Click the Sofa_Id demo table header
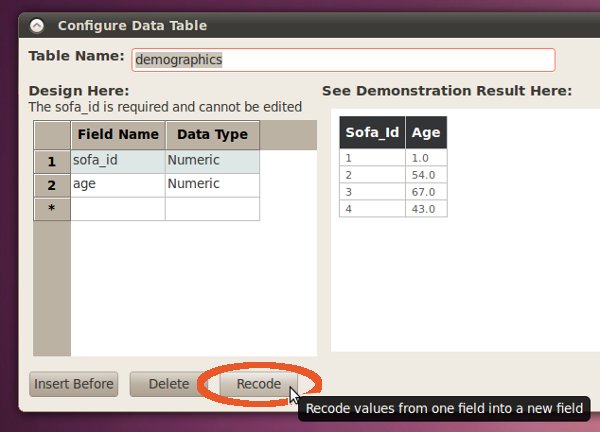The width and height of the screenshot is (600, 432). pos(372,132)
